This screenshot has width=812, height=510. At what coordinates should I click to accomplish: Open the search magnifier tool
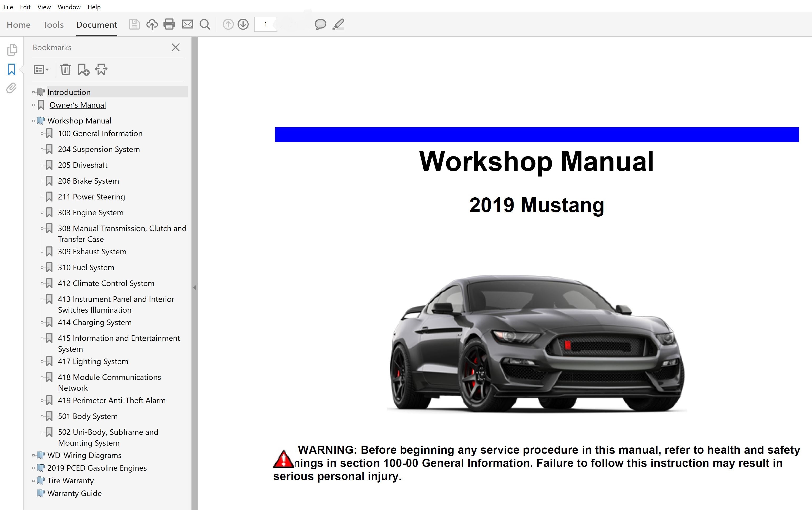(205, 24)
